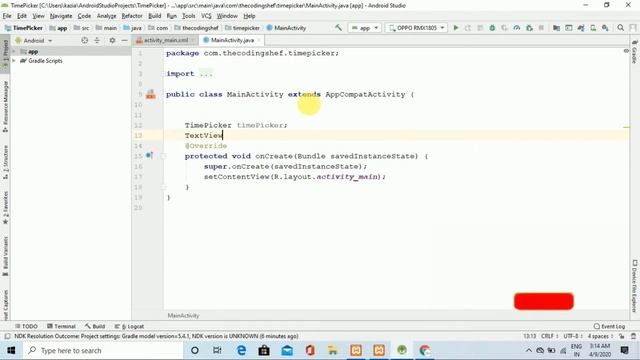This screenshot has width=640, height=360.
Task: Open the Terminal tool window
Action: [61, 326]
